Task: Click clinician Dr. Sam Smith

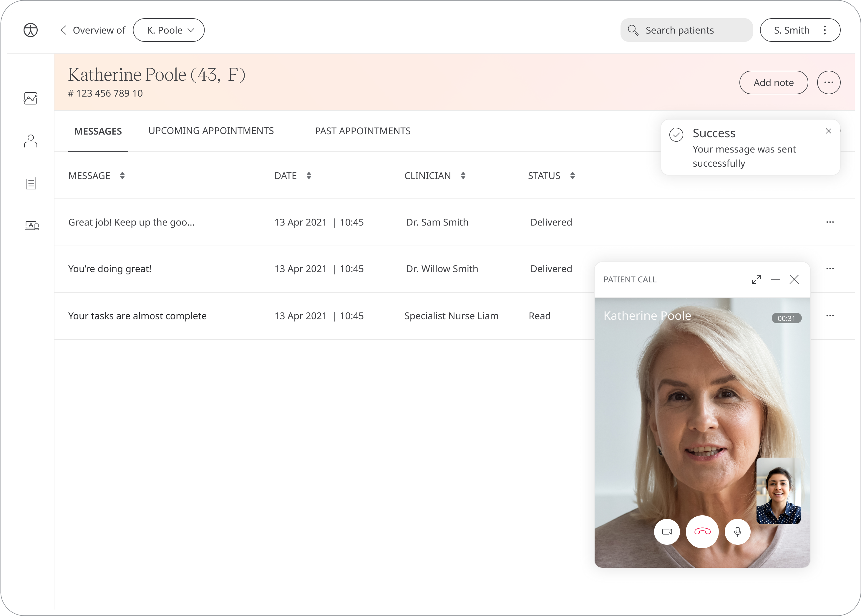Action: 437,222
